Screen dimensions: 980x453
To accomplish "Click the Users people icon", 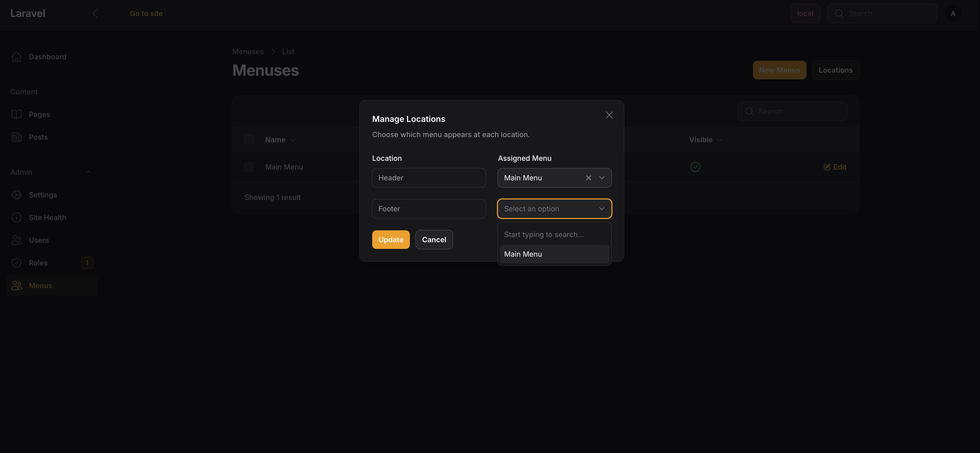I will click(x=16, y=240).
